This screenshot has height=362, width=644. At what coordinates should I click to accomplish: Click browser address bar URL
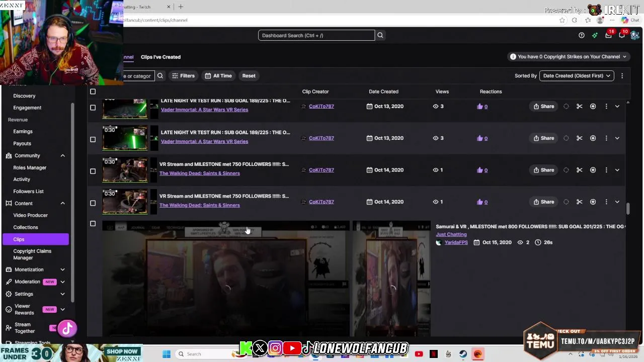(155, 20)
